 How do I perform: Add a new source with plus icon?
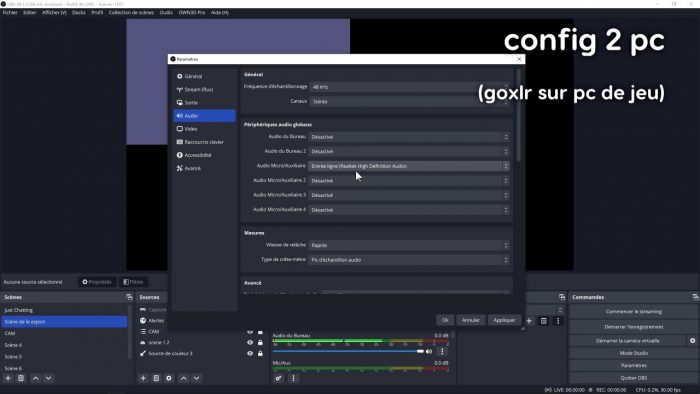point(143,378)
